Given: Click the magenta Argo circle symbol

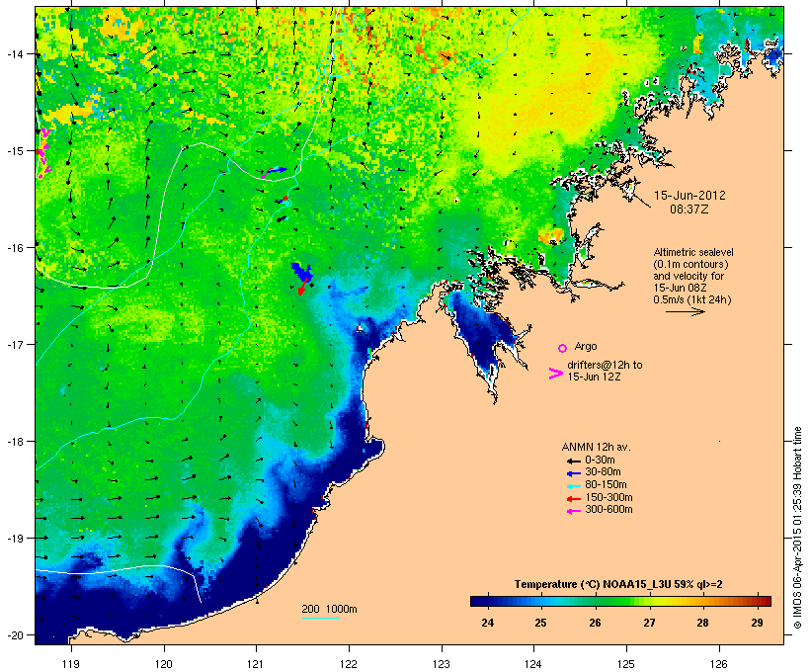Looking at the screenshot, I should 563,348.
